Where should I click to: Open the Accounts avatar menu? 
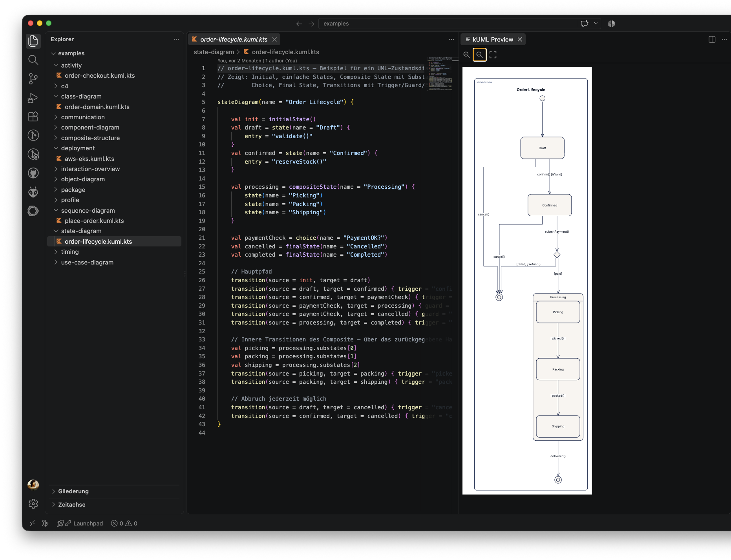coord(33,485)
